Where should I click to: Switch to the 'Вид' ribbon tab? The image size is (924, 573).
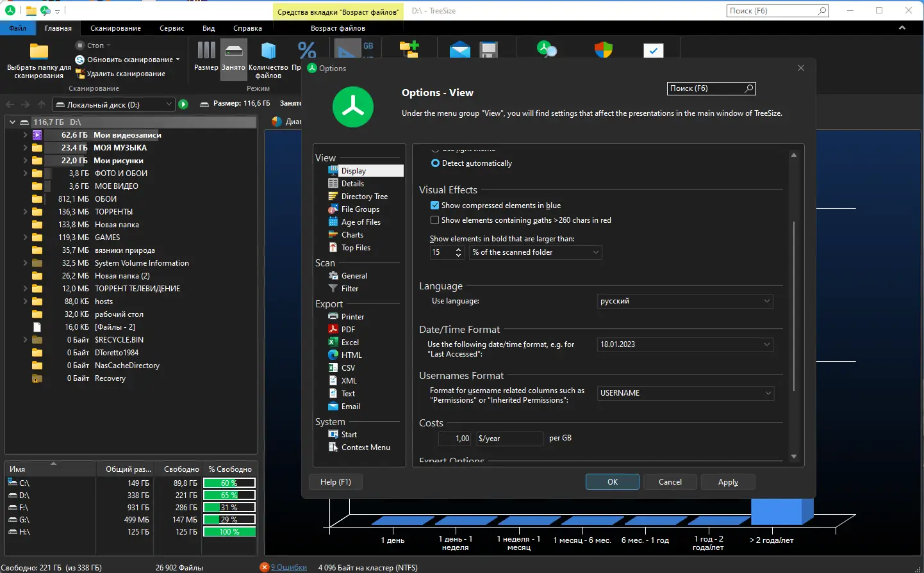209,28
